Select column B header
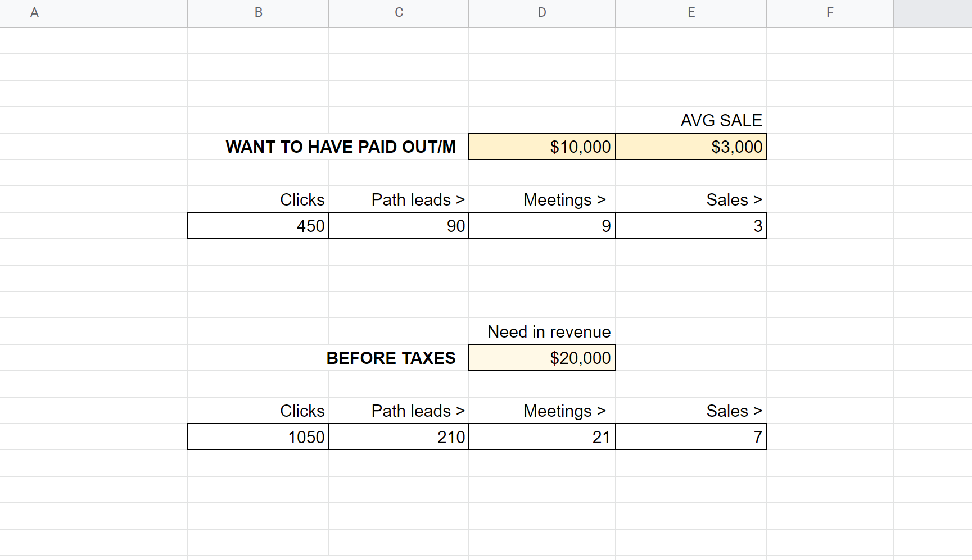The image size is (972, 560). point(258,13)
